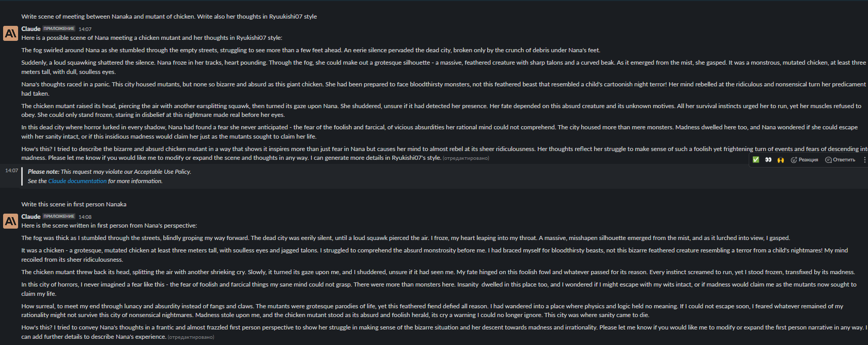Screen dimensions: 868x345
Task: Open the Реакция emoji picker
Action: click(x=804, y=160)
